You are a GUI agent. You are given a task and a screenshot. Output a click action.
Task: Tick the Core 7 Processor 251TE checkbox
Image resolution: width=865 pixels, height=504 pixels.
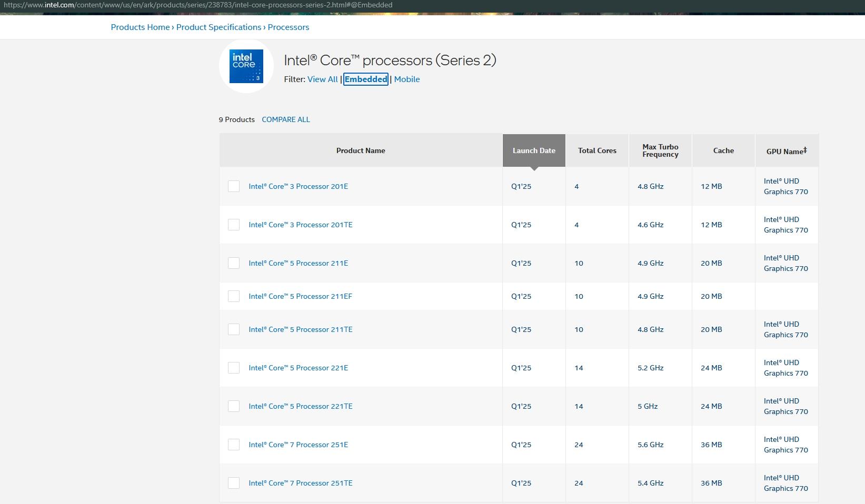click(234, 483)
